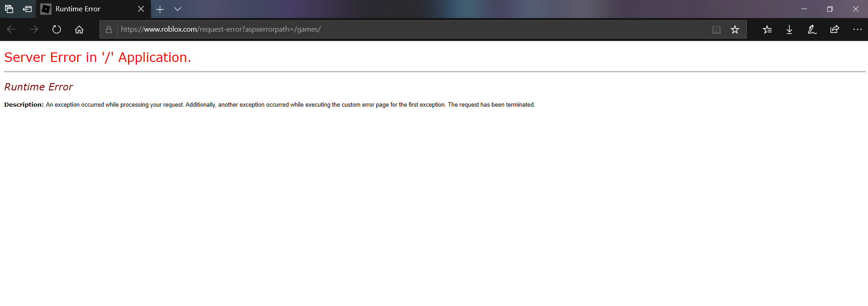Show tab previews chevron
Image resolution: width=868 pixels, height=306 pixels.
(x=178, y=9)
